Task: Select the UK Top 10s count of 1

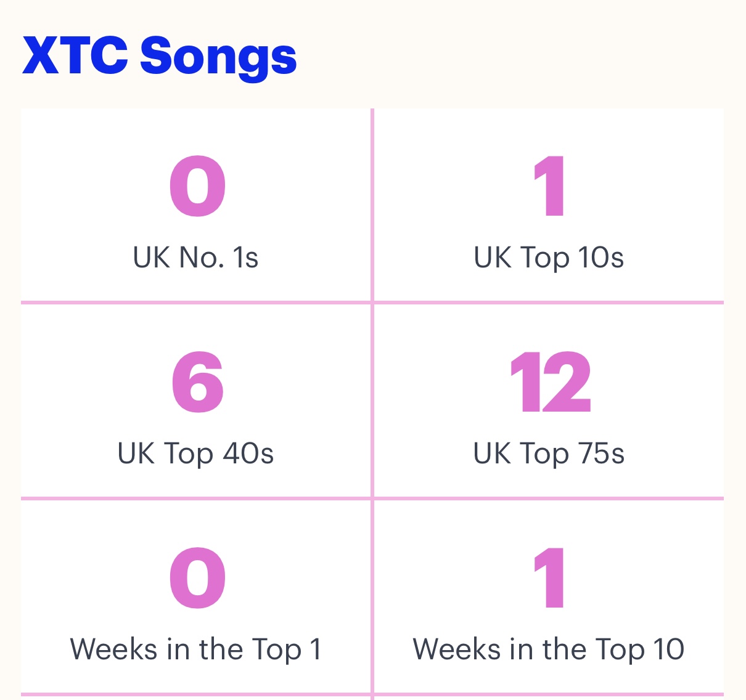Action: tap(549, 186)
